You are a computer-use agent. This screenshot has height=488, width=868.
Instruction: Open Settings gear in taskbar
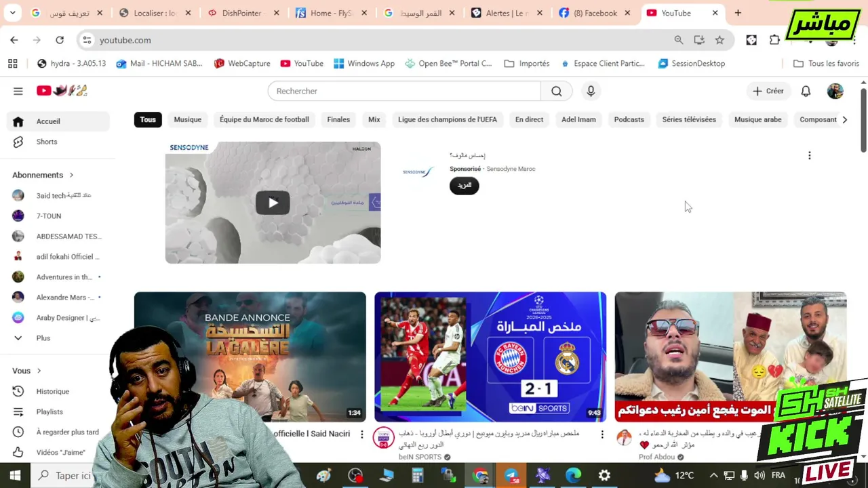(604, 476)
